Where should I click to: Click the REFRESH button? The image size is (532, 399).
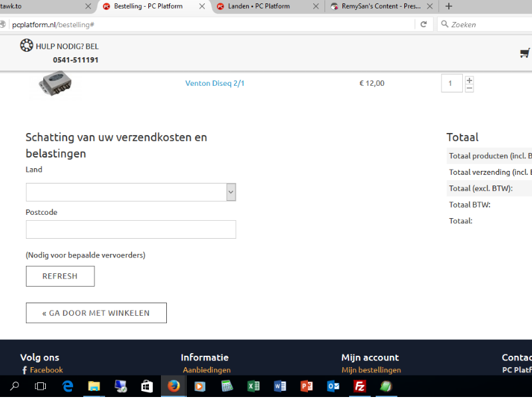coord(60,276)
